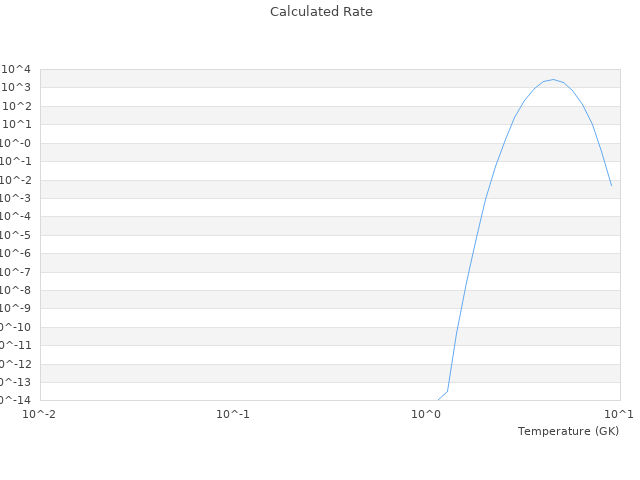Click the 10^-3 y-axis tick label
The image size is (640, 480).
pyautogui.click(x=17, y=198)
